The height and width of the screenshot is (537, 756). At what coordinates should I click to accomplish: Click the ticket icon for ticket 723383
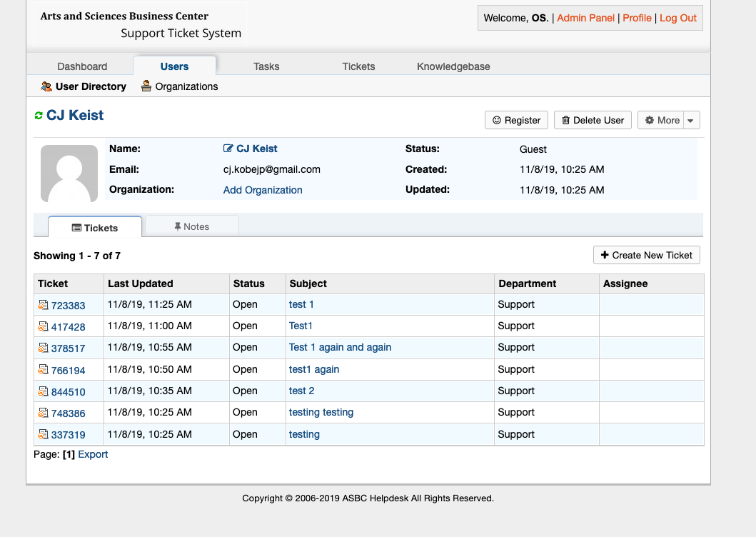click(x=43, y=306)
